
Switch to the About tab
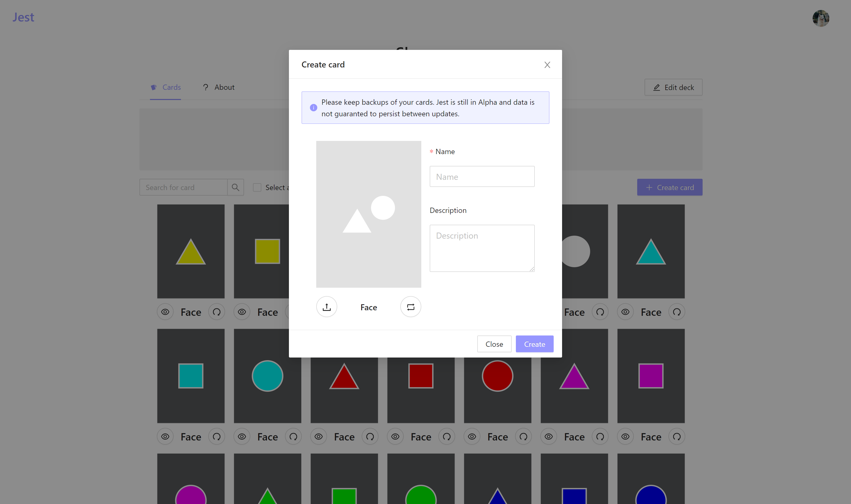pyautogui.click(x=219, y=87)
